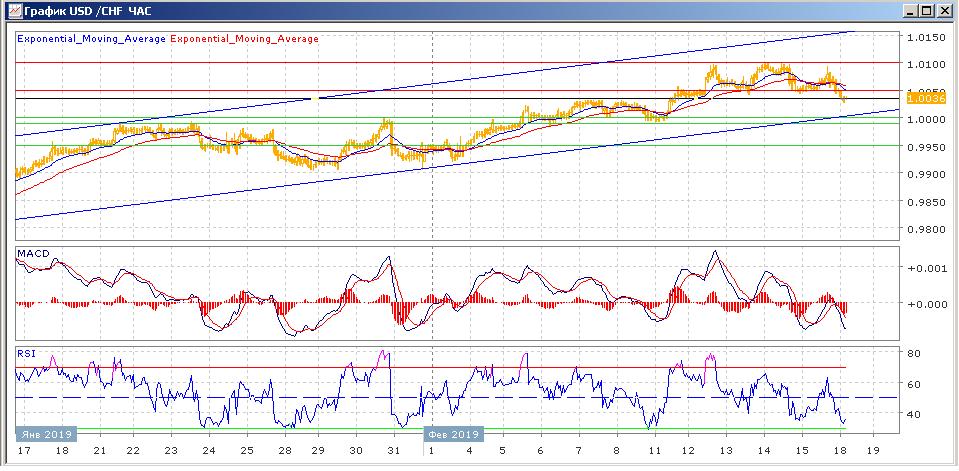959x471 pixels.
Task: Click date 25 on the time axis
Action: pyautogui.click(x=246, y=451)
